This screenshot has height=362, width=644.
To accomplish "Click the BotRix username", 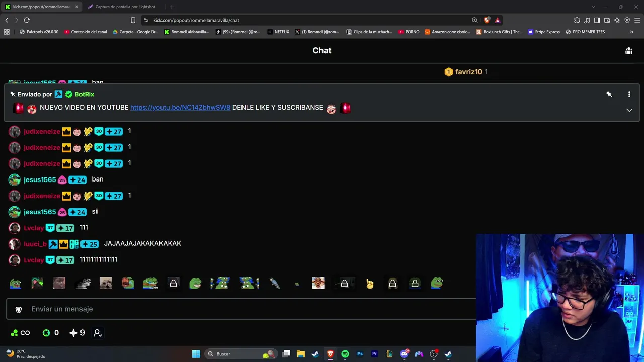I will click(x=85, y=94).
